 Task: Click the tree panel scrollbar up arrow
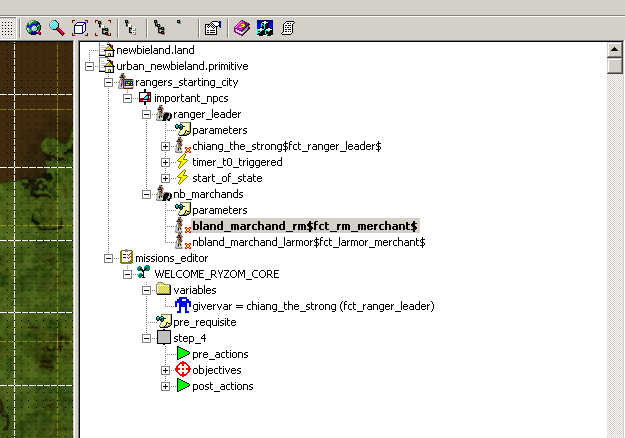click(x=615, y=50)
